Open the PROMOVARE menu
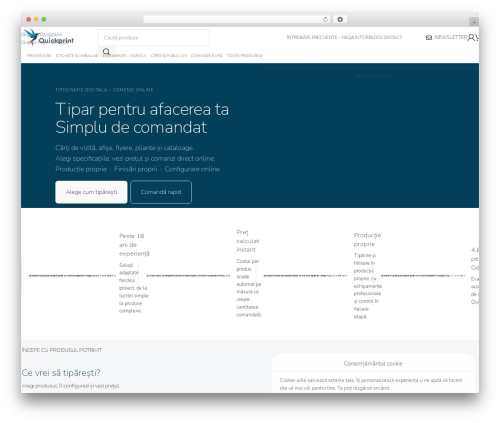500x423 pixels. click(39, 55)
